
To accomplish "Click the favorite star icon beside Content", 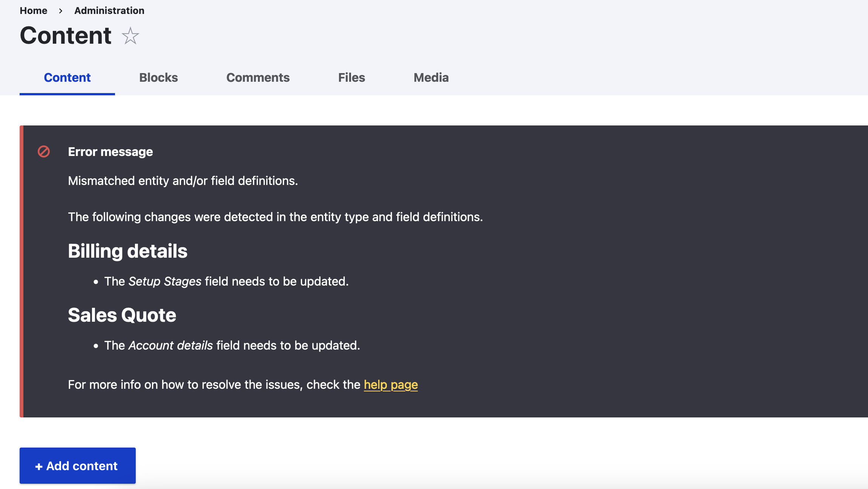I will (x=130, y=36).
